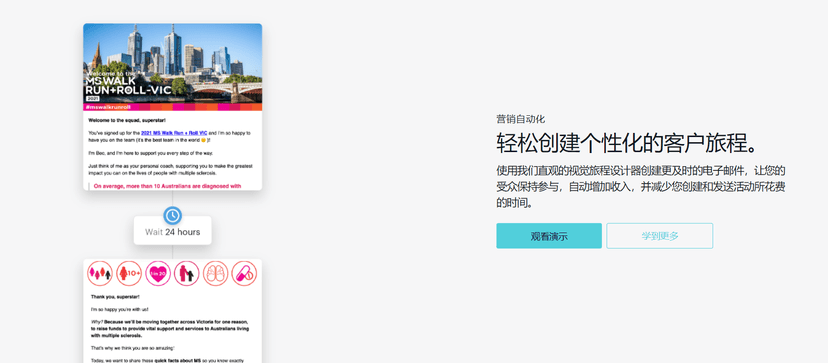
Task: Click the three women and man icon
Action: coord(100,274)
